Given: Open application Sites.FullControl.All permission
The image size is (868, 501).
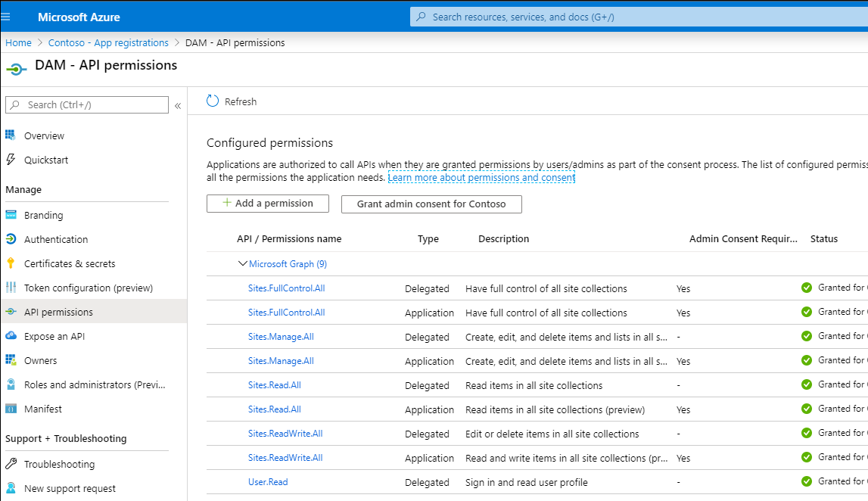Looking at the screenshot, I should (x=286, y=313).
